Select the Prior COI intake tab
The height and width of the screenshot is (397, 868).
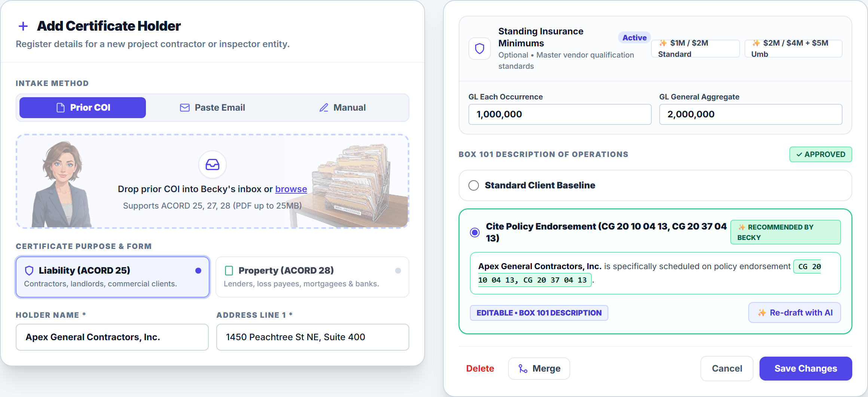point(83,108)
